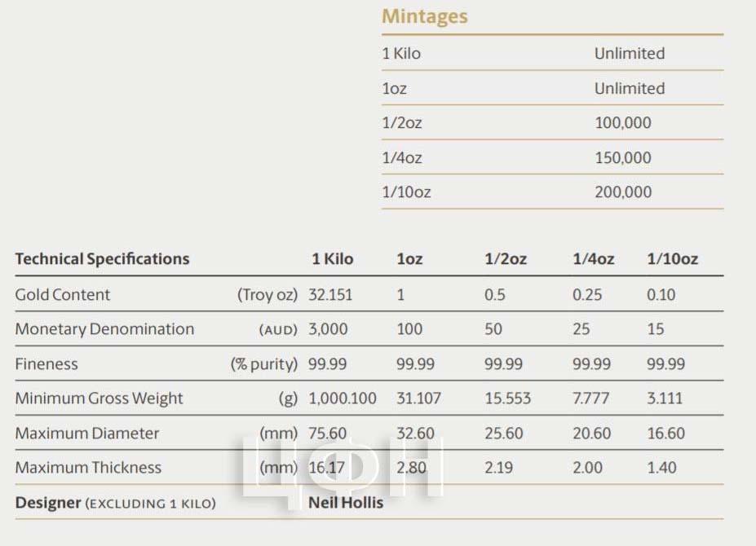Viewport: 756px width, 546px height.
Task: Select the 32.151 gold content value
Action: click(x=330, y=294)
